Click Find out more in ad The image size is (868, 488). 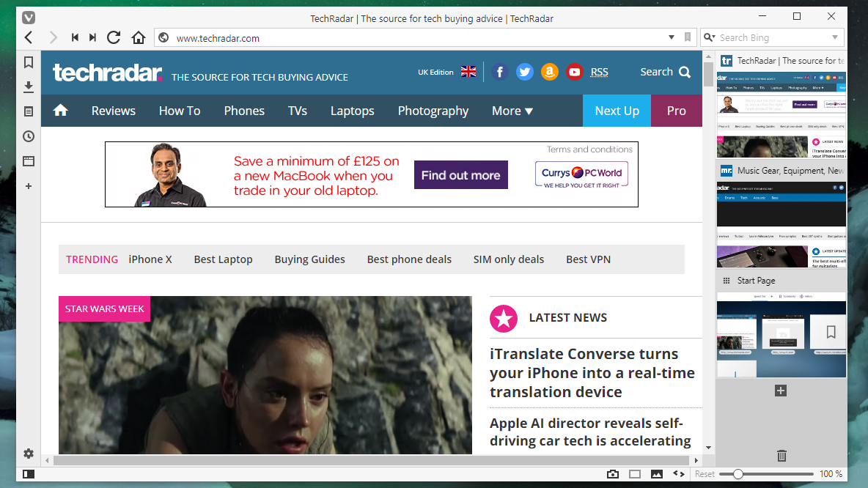pyautogui.click(x=460, y=175)
